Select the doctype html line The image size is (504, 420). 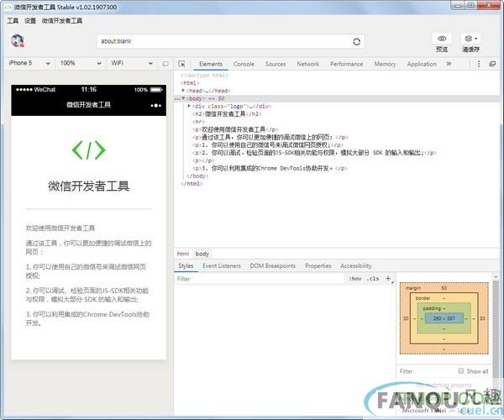click(x=204, y=76)
